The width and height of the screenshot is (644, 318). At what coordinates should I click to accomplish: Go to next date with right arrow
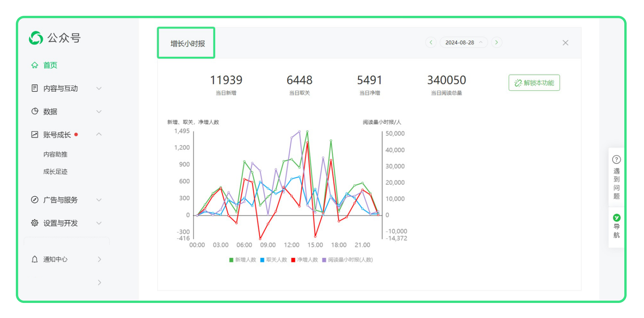click(497, 42)
